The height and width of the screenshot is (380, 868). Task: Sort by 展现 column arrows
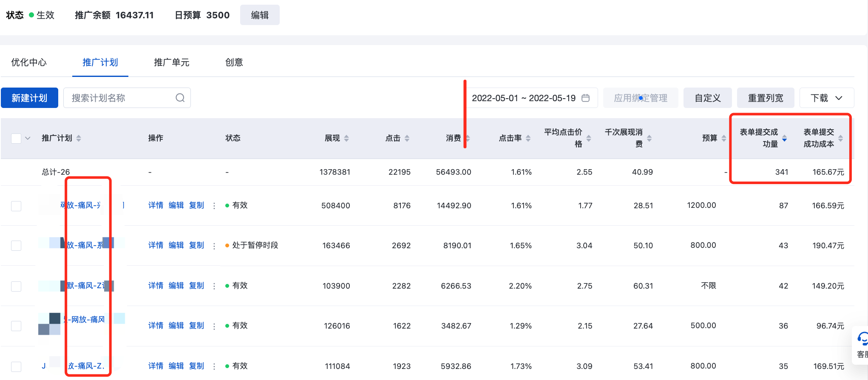coord(346,138)
